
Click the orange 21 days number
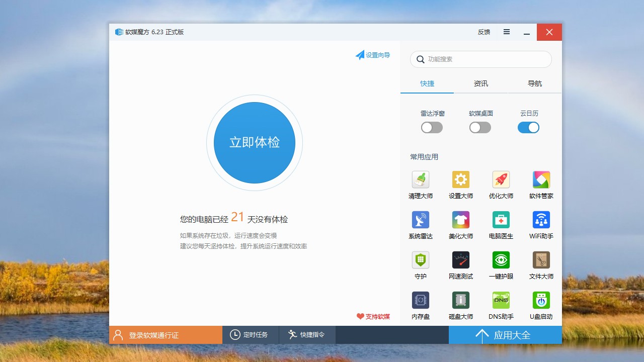click(x=237, y=217)
